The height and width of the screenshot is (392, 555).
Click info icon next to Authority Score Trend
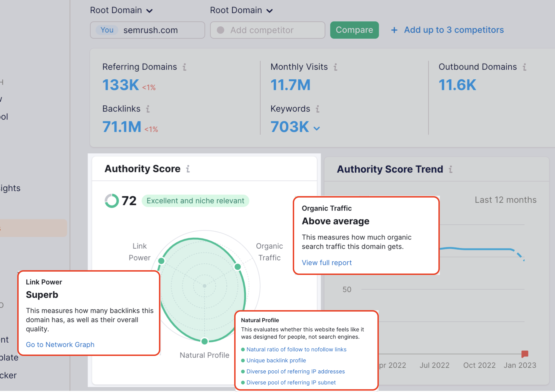[451, 169]
